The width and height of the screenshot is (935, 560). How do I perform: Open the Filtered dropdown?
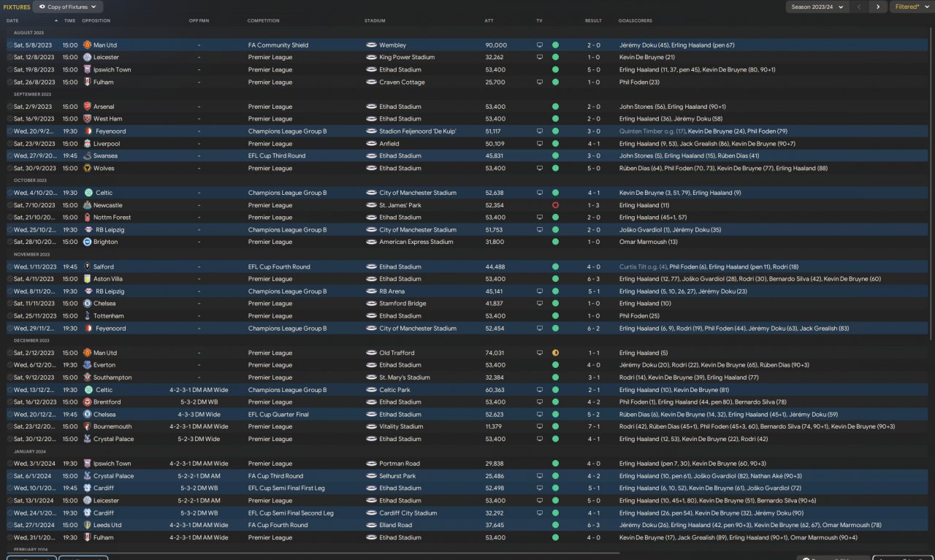[911, 7]
